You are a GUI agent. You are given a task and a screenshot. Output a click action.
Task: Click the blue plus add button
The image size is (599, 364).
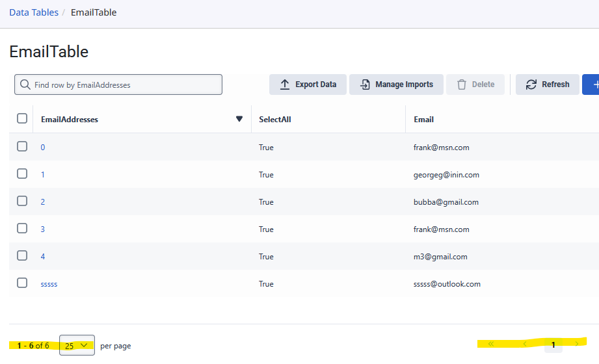tap(592, 84)
